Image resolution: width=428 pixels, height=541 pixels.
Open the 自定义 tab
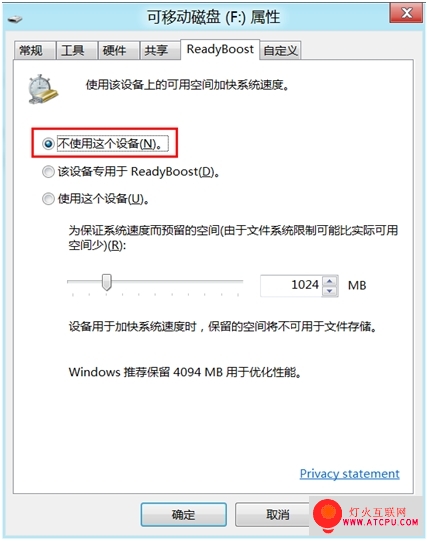pyautogui.click(x=280, y=51)
